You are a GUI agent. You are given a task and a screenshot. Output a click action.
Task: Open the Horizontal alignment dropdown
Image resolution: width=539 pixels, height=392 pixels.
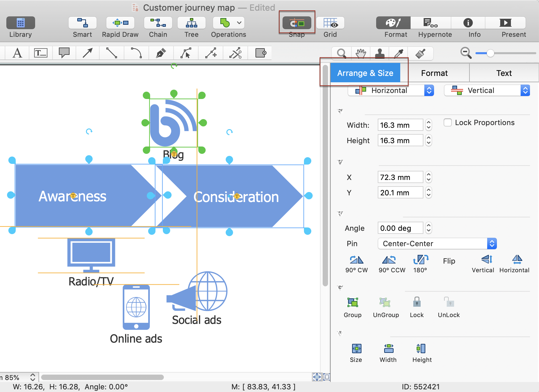[x=391, y=91]
